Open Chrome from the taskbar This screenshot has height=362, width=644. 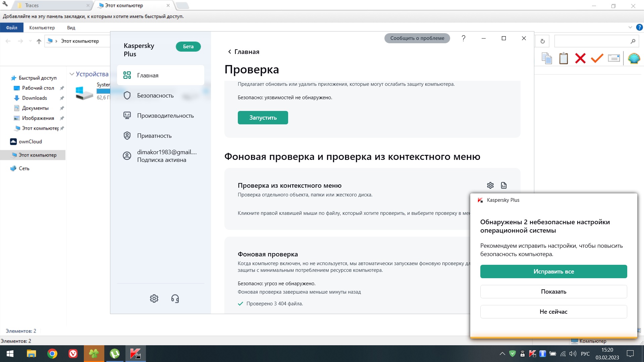coord(52,354)
